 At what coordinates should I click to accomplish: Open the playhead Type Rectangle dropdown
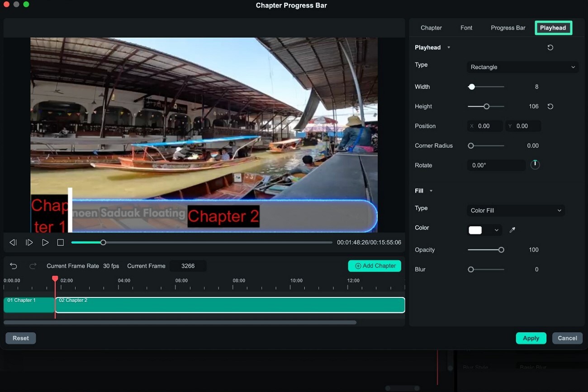[x=522, y=67]
